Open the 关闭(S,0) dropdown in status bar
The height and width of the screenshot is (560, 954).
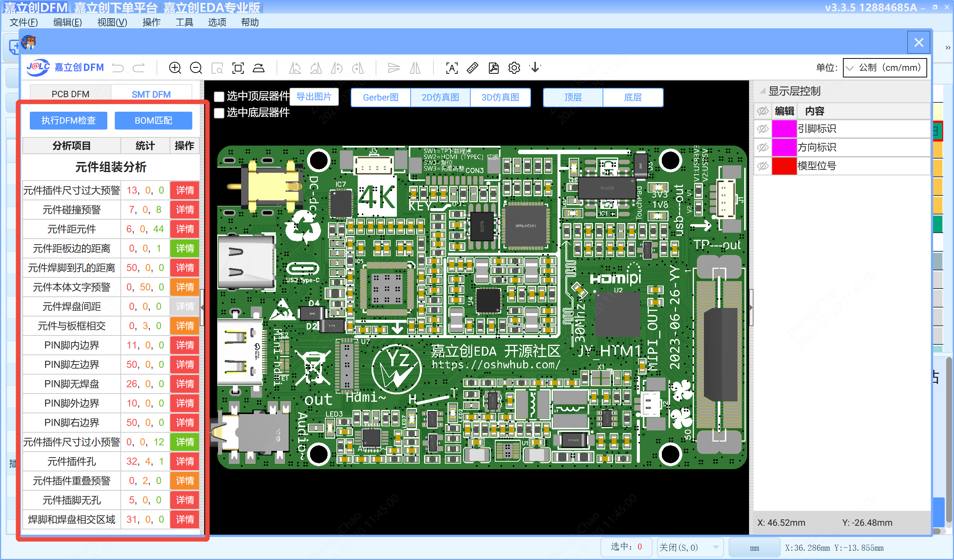690,547
